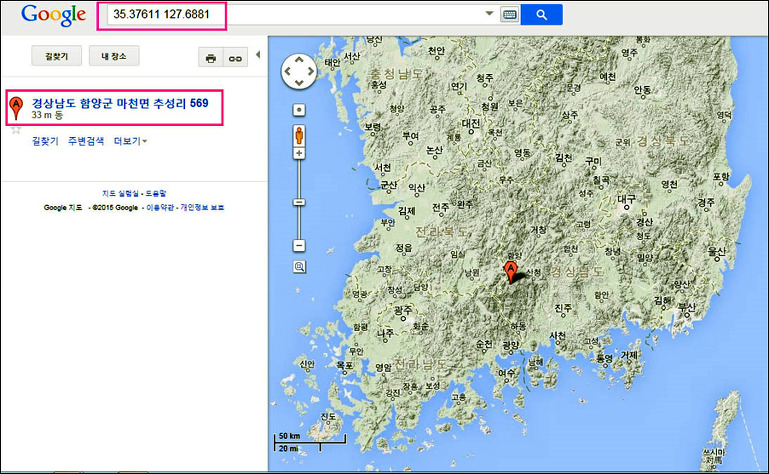Select the Street View pegman icon
Screen dimensions: 769x474
click(x=299, y=135)
